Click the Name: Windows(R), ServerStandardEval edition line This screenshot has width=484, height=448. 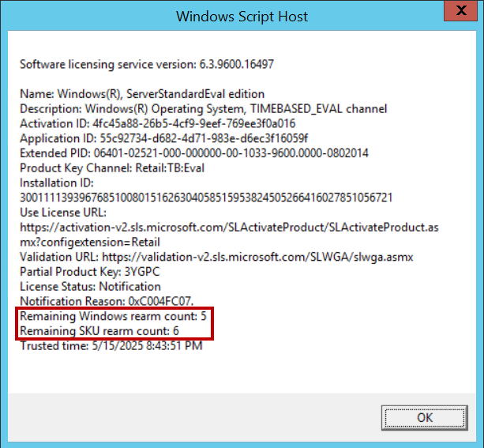coord(142,94)
